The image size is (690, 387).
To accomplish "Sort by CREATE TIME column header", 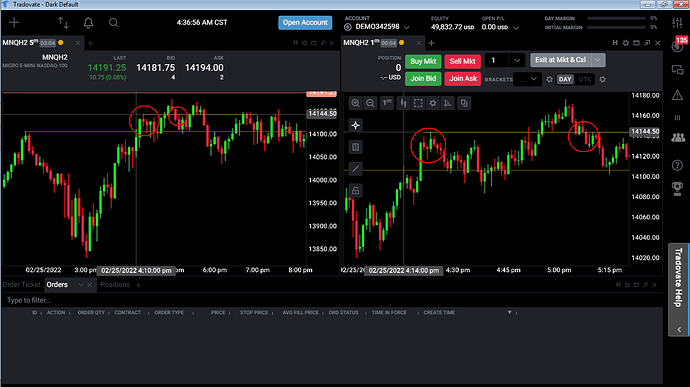I will click(439, 313).
